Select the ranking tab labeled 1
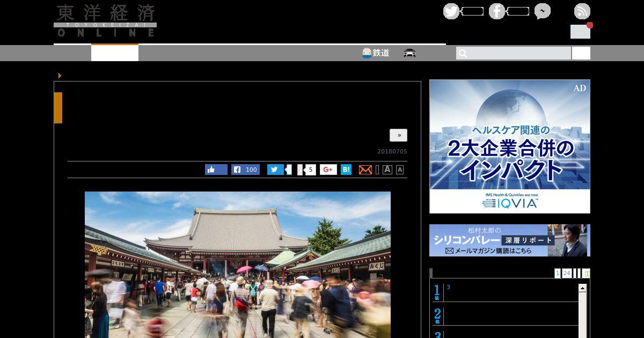The height and width of the screenshot is (338, 644). [558, 273]
